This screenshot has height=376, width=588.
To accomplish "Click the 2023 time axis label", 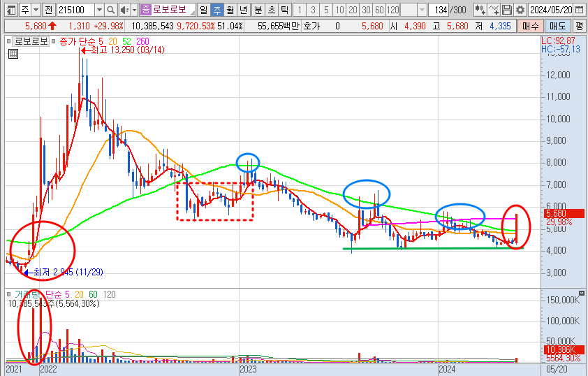I will [x=248, y=369].
